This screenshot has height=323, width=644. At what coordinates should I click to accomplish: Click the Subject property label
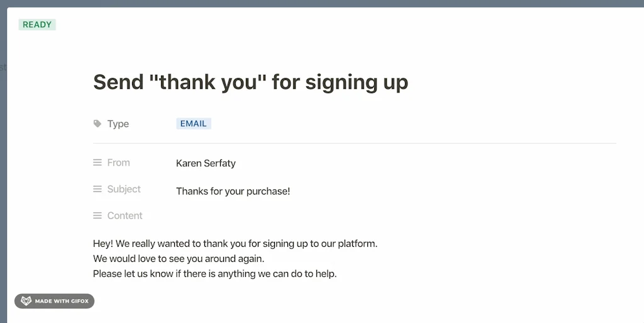[124, 189]
